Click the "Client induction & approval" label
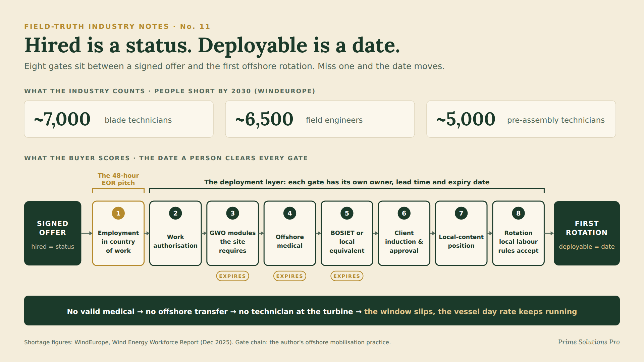This screenshot has height=362, width=644. pyautogui.click(x=404, y=242)
